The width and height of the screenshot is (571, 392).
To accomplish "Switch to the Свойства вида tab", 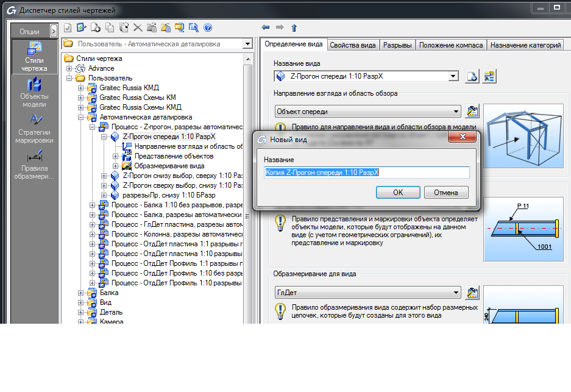I will click(353, 45).
